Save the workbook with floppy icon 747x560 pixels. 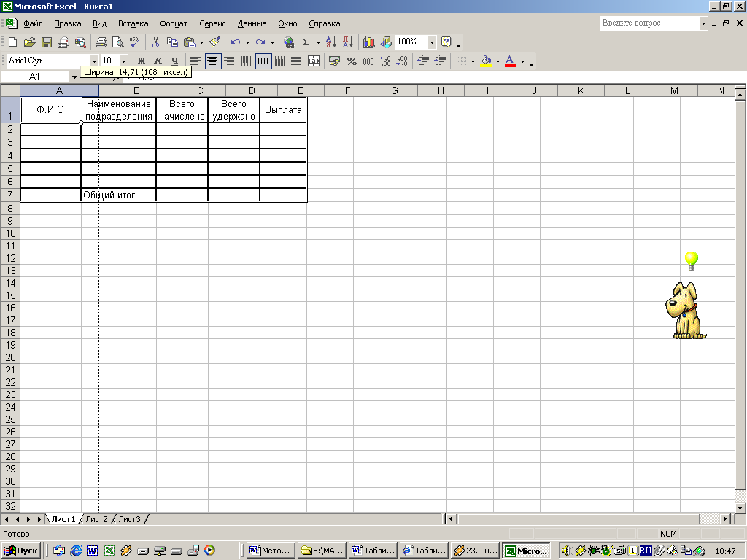pos(47,42)
